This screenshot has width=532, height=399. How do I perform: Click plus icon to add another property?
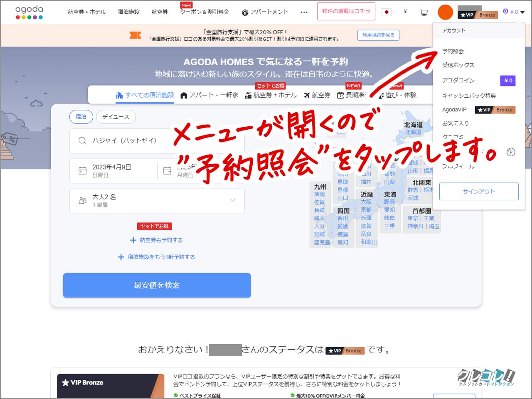pos(121,257)
